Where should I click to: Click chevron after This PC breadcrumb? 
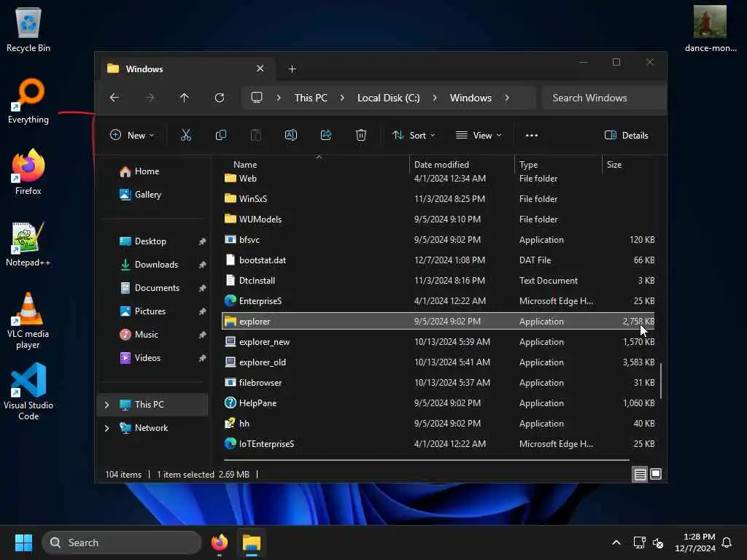342,98
